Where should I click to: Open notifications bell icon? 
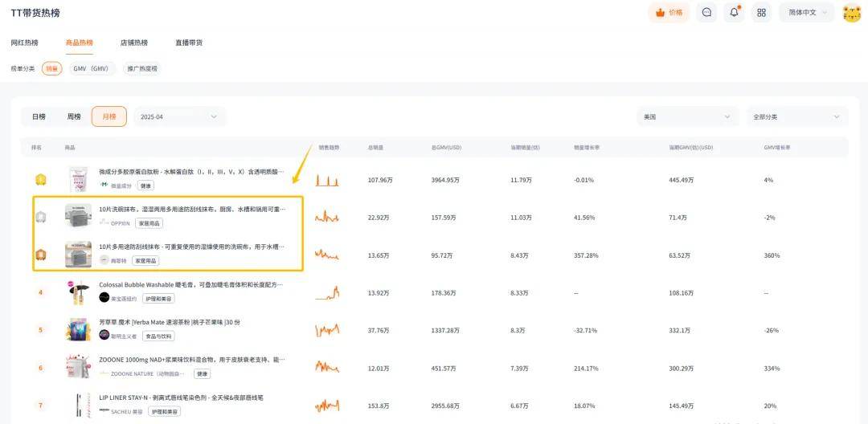point(734,13)
